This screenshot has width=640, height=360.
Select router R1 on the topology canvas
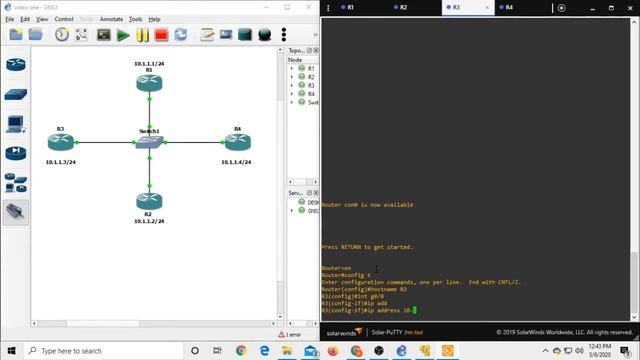[x=149, y=83]
